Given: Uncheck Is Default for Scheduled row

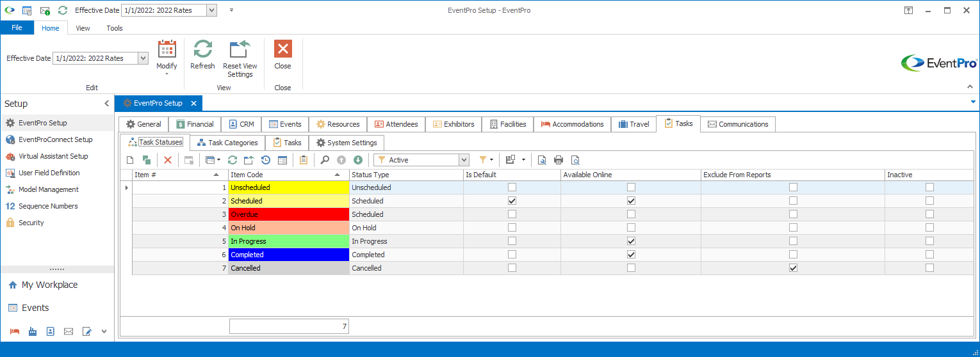Looking at the screenshot, I should pyautogui.click(x=512, y=201).
